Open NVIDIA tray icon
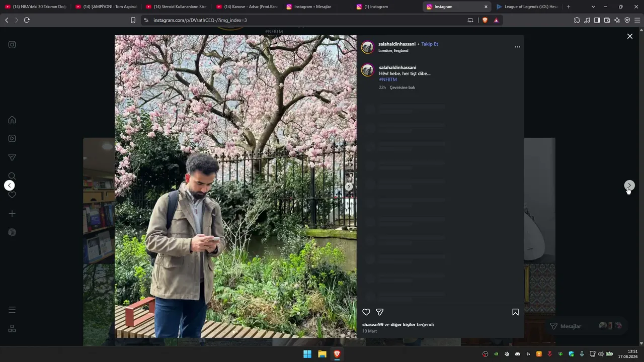 496,354
